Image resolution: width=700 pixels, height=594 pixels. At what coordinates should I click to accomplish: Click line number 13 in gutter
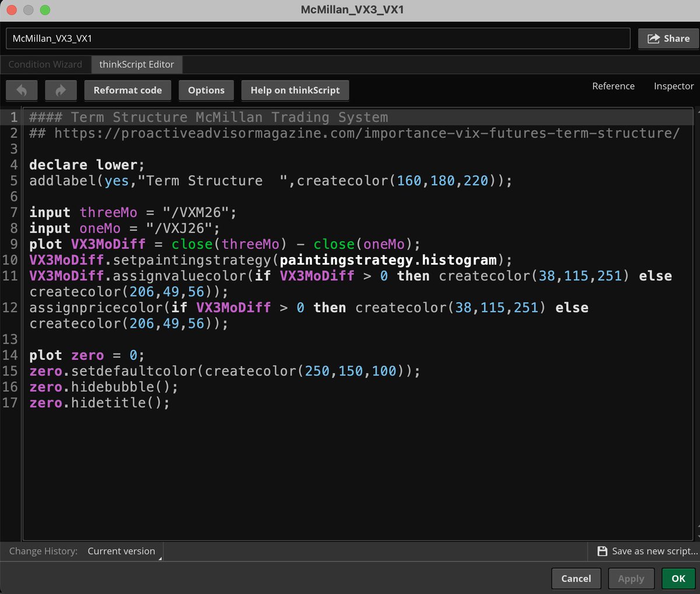(x=10, y=339)
